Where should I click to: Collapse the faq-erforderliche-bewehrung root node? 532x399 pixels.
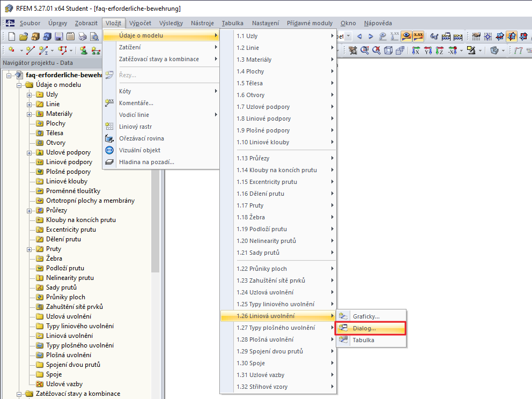pyautogui.click(x=9, y=75)
